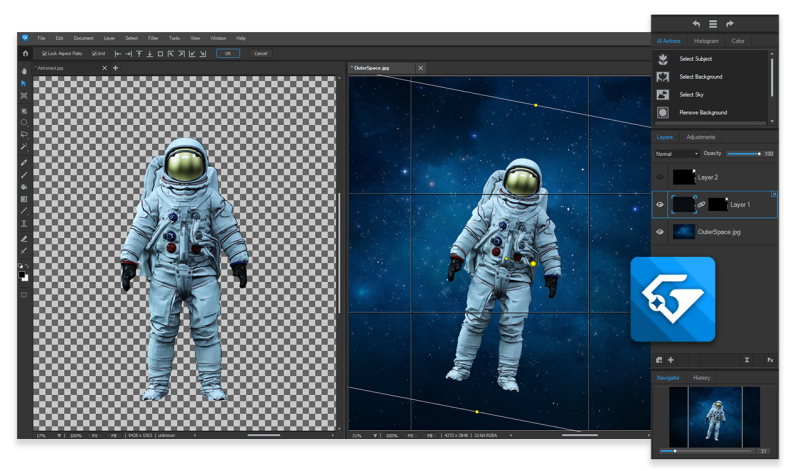Click the Undo arrow icon
This screenshot has height=471, width=800.
696,24
